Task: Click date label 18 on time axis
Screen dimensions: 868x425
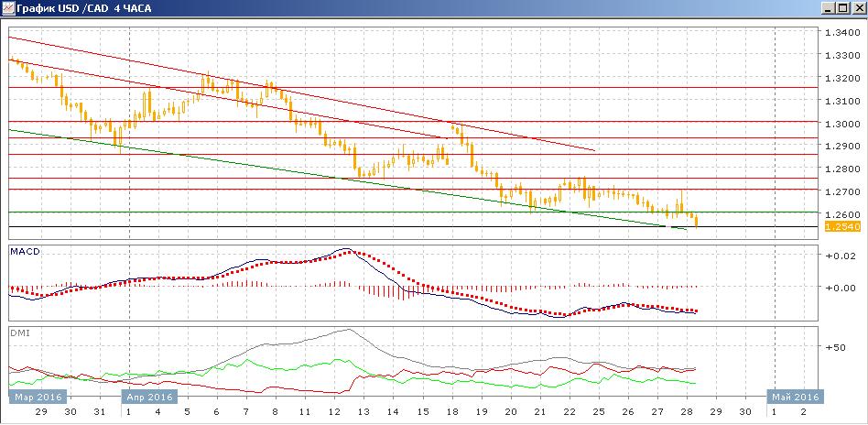Action: click(452, 412)
